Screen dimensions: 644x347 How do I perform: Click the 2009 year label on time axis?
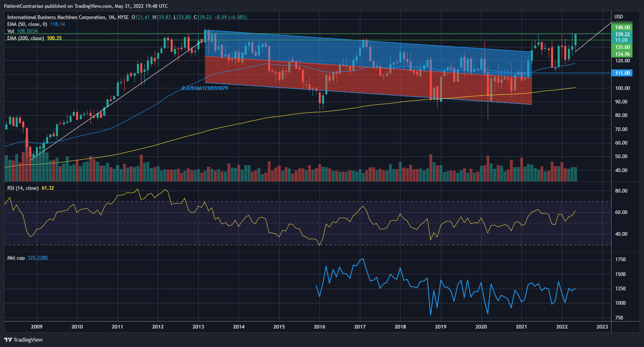click(x=37, y=327)
